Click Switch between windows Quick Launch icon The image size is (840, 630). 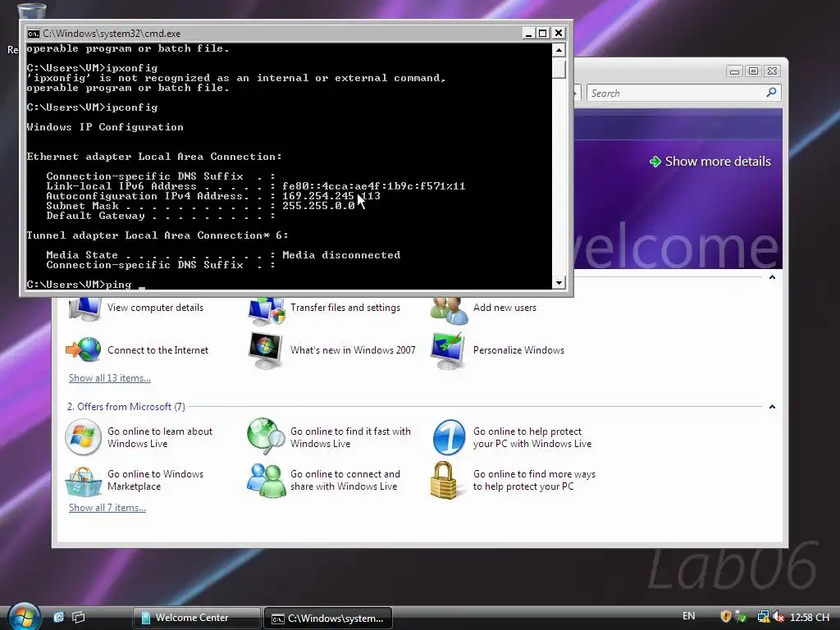coord(78,617)
